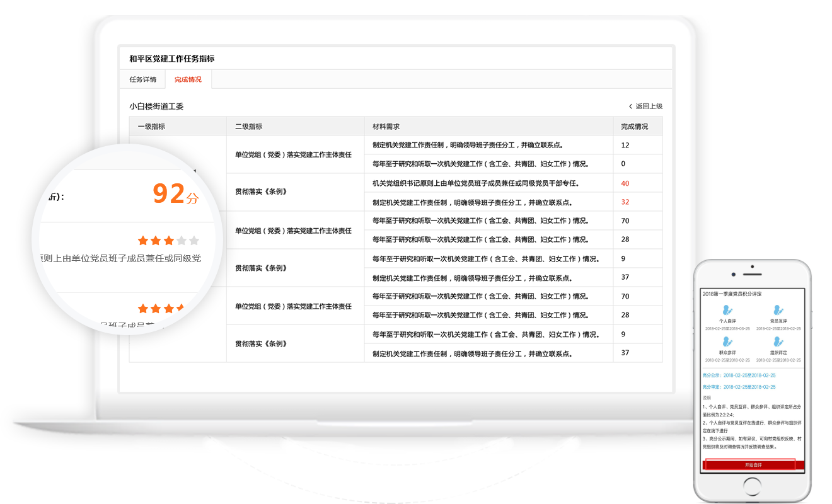Select the 完成情况 tab
The width and height of the screenshot is (832, 504).
click(x=188, y=79)
